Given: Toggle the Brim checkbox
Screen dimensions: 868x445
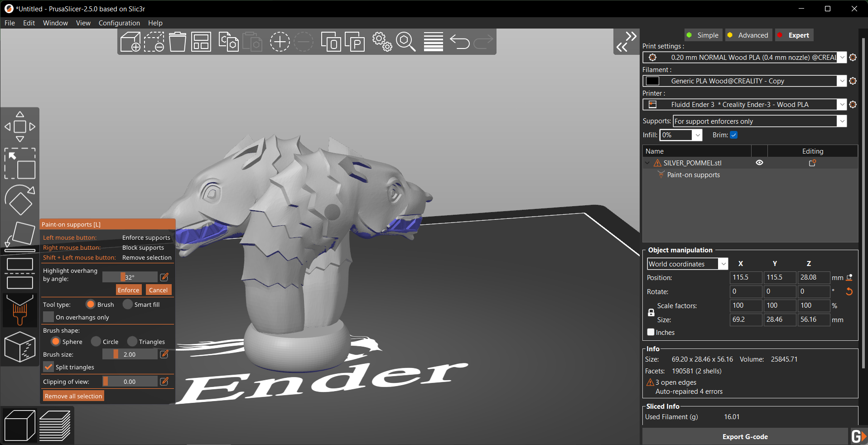Looking at the screenshot, I should 733,135.
